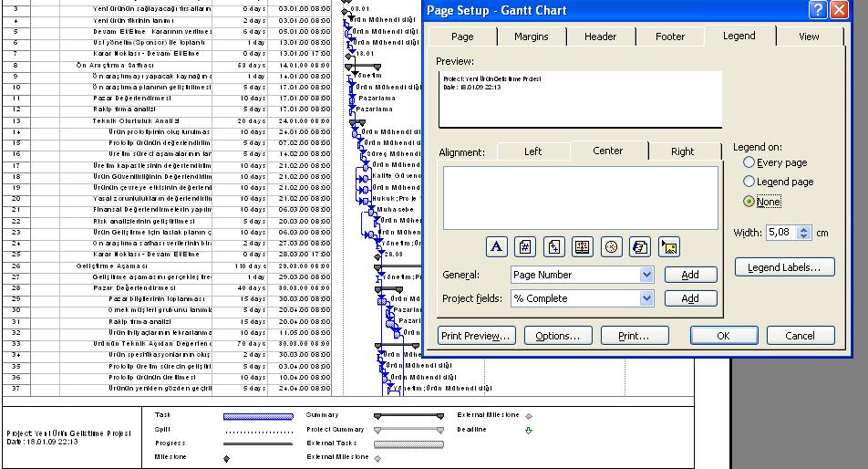Click the Insert File Name icon
Viewport: 868px width, 469px height.
(640, 246)
